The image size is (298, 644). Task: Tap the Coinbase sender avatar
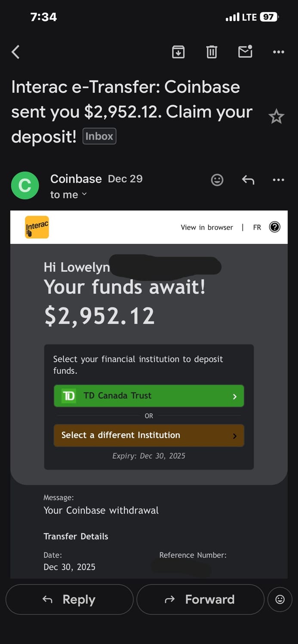click(x=25, y=185)
